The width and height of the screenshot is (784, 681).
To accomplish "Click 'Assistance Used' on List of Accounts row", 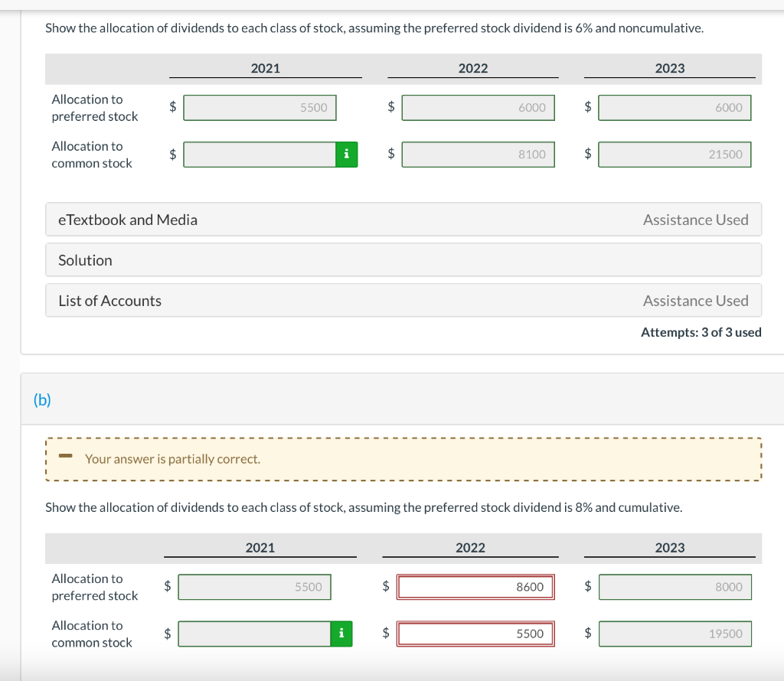I will pos(695,301).
